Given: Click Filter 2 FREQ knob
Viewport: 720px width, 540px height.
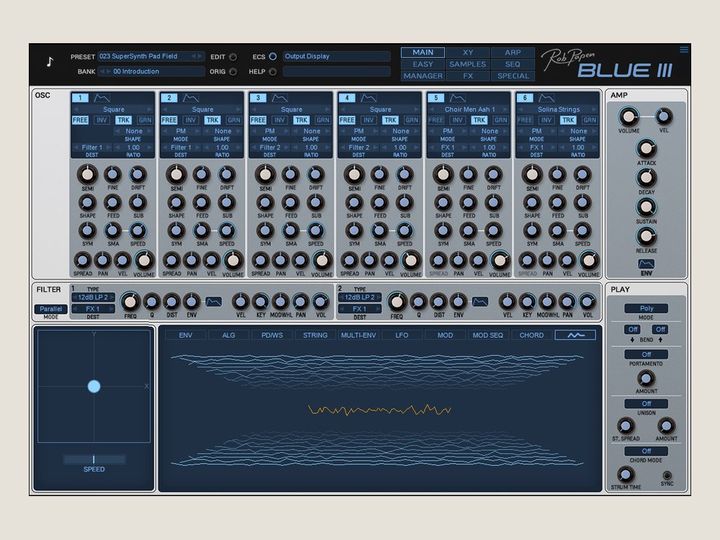Looking at the screenshot, I should (x=397, y=302).
